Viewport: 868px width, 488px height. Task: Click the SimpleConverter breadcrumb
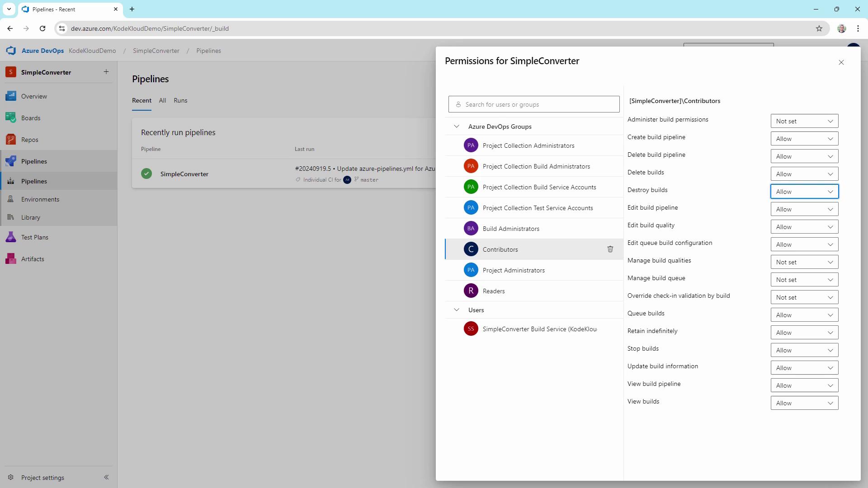pyautogui.click(x=156, y=51)
